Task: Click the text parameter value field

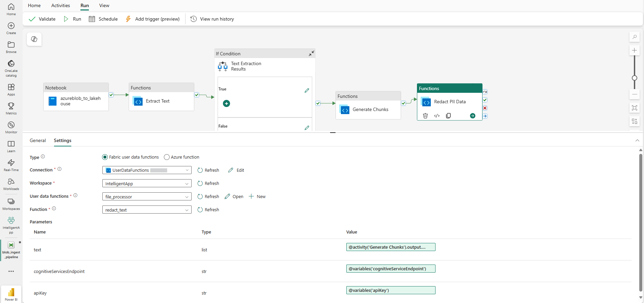Action: [391, 247]
